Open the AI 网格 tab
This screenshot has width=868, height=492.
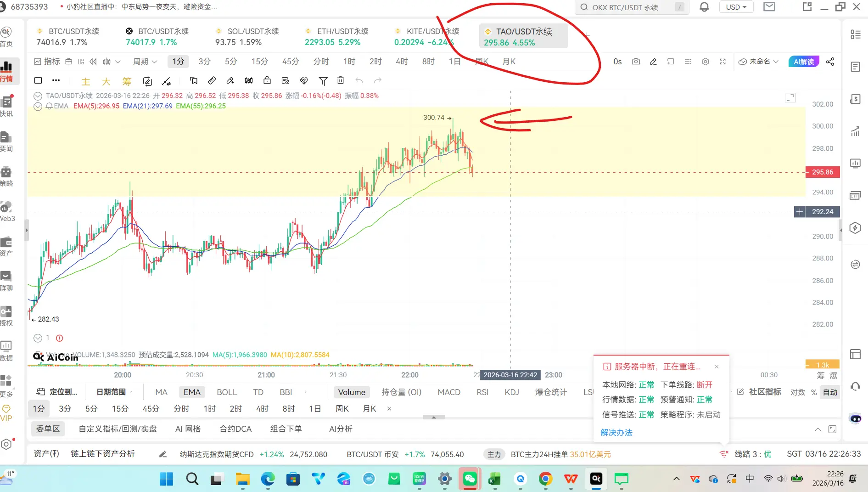pos(188,429)
